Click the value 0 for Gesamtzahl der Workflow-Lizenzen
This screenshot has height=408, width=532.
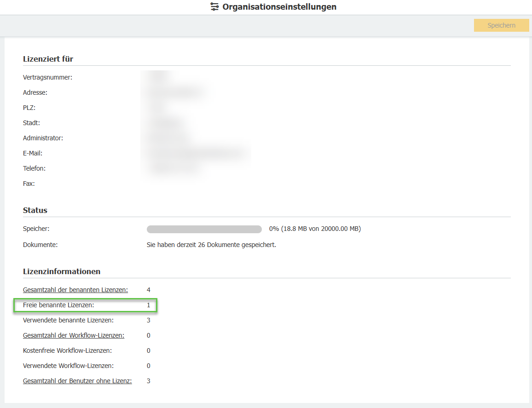pyautogui.click(x=149, y=335)
